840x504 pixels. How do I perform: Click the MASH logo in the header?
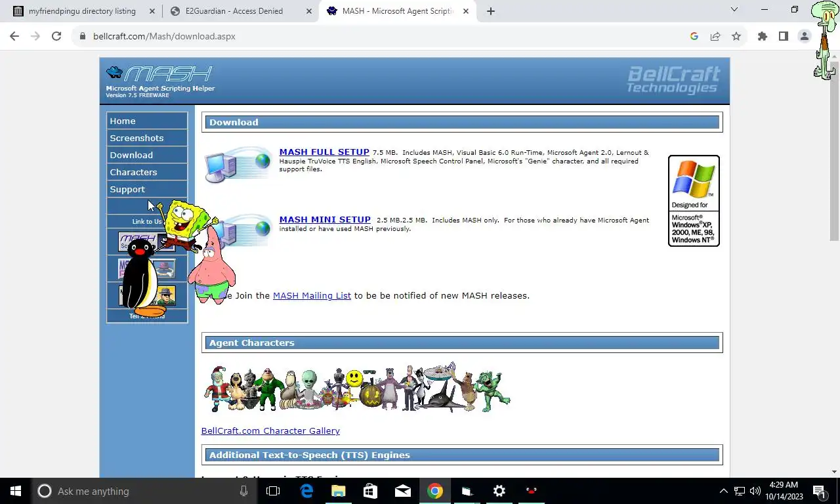(159, 81)
